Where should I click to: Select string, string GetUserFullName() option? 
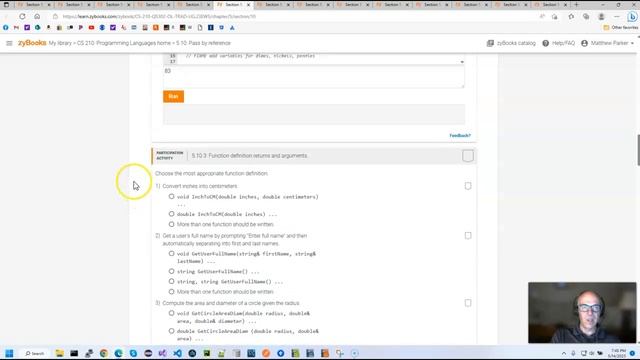click(x=171, y=282)
